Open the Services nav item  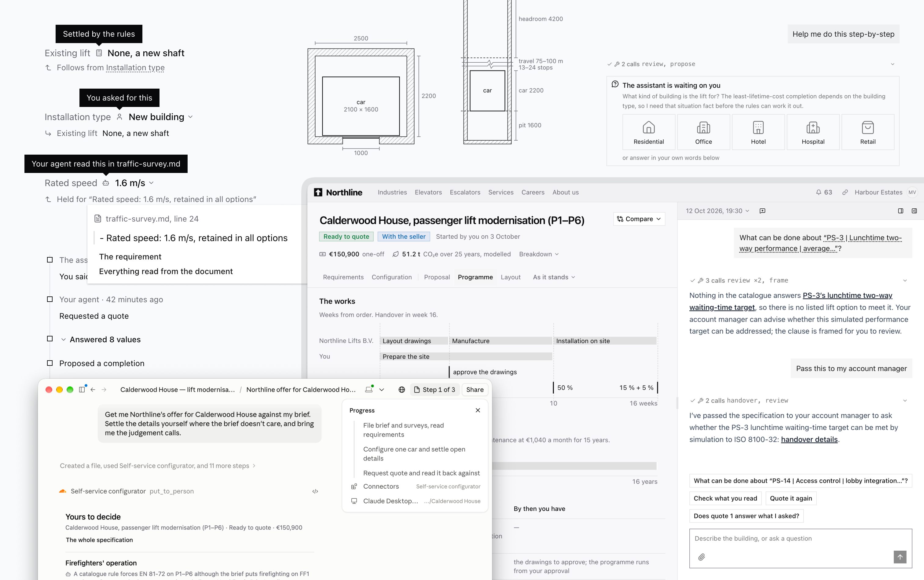pos(501,192)
